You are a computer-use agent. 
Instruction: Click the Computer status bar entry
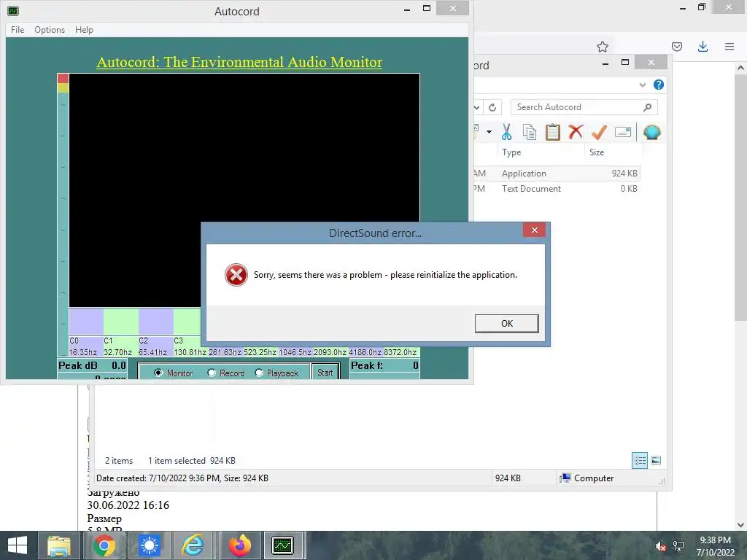tap(587, 478)
